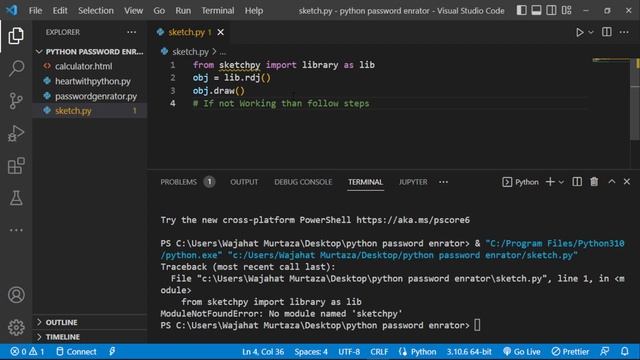The image size is (640, 360).
Task: Kill terminal with trash icon
Action: (x=594, y=182)
